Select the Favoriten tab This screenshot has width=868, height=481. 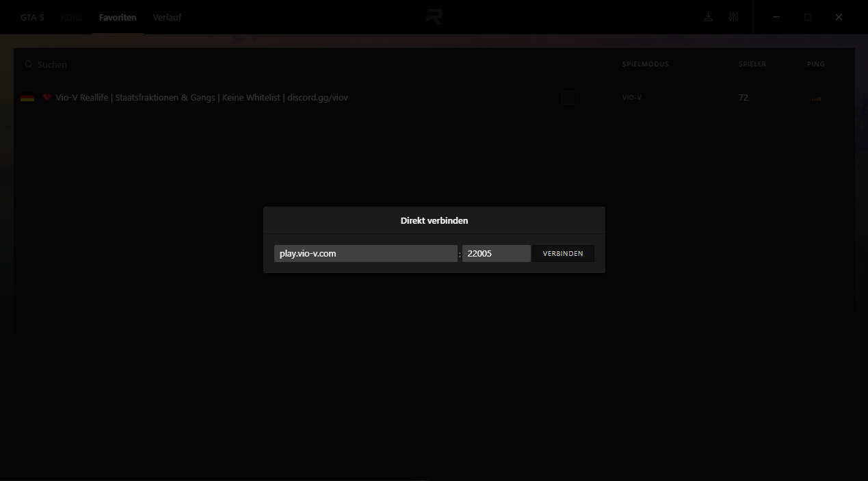tap(118, 17)
